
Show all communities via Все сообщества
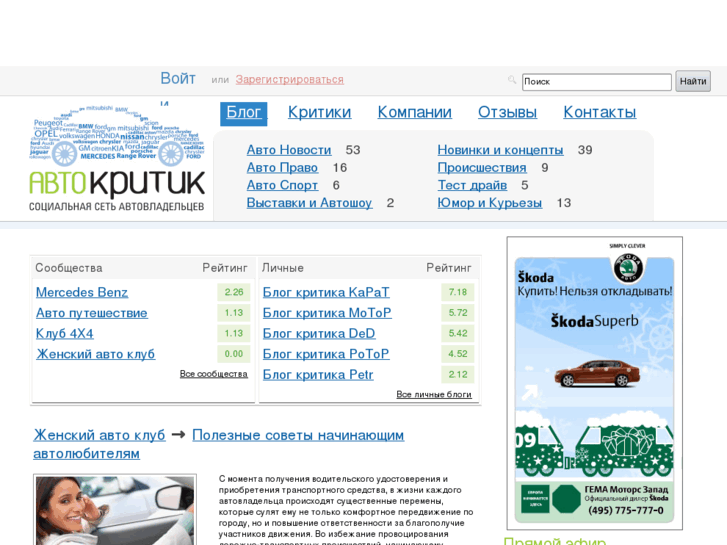(213, 374)
